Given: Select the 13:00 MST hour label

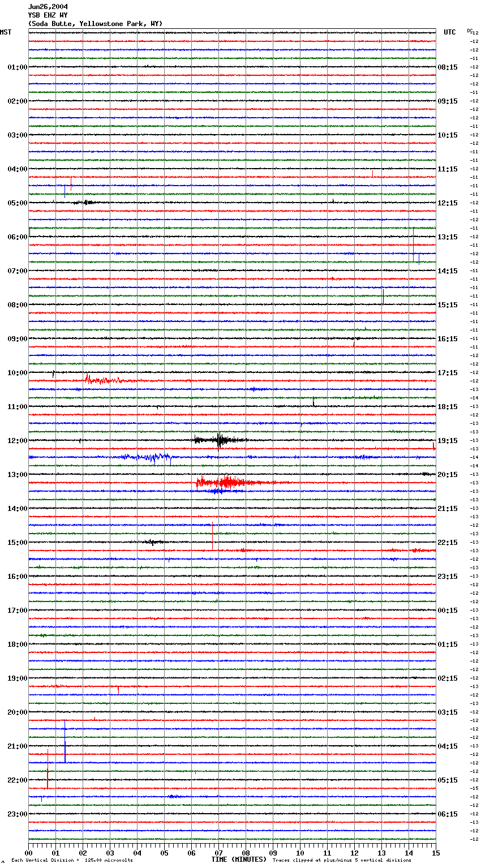Looking at the screenshot, I should 18,475.
